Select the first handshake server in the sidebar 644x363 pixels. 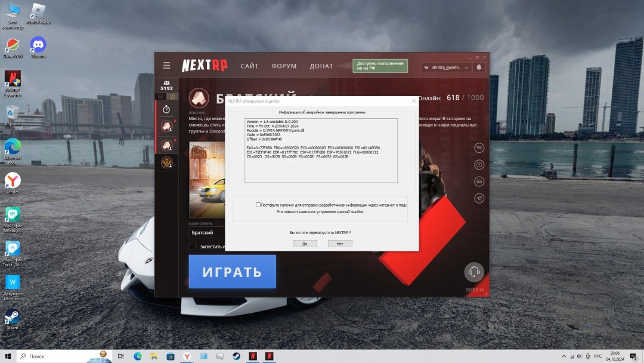coord(167,126)
